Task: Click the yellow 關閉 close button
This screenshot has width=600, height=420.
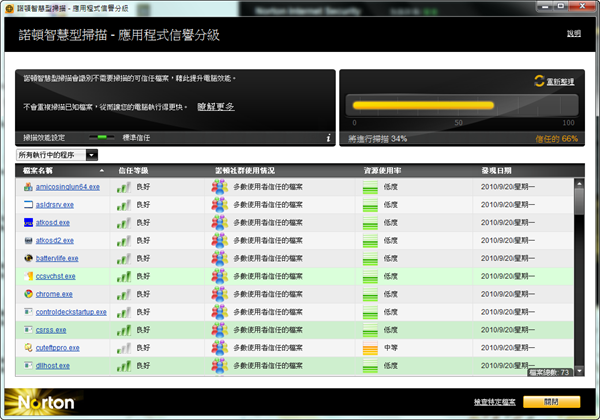Action: (551, 402)
